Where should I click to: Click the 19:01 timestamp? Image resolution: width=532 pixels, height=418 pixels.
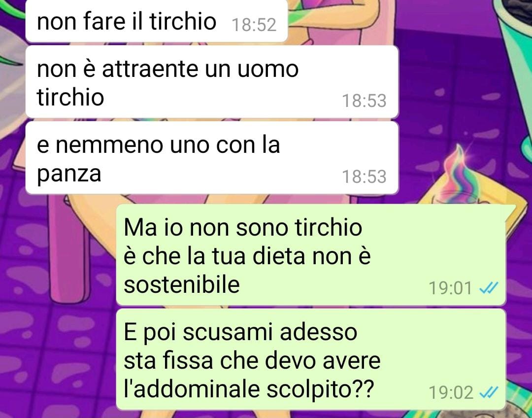coord(451,288)
